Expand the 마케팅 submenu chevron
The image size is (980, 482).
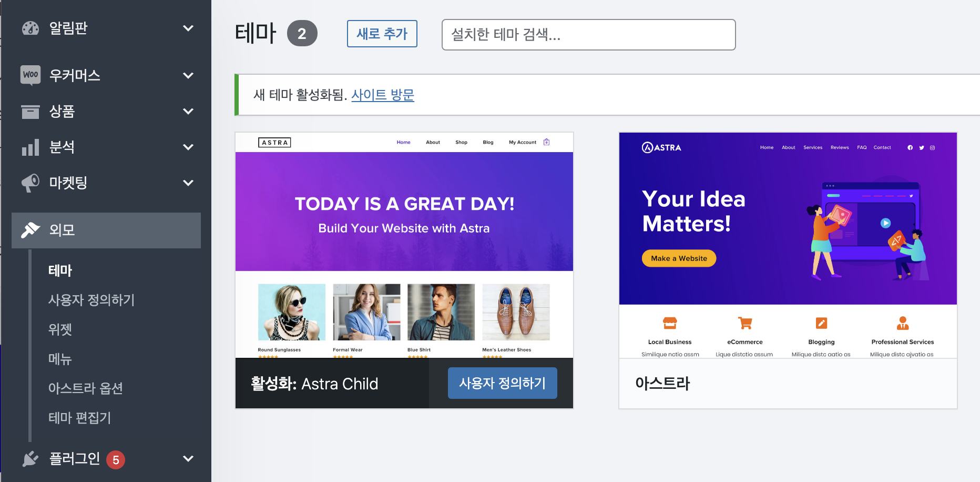pyautogui.click(x=188, y=183)
